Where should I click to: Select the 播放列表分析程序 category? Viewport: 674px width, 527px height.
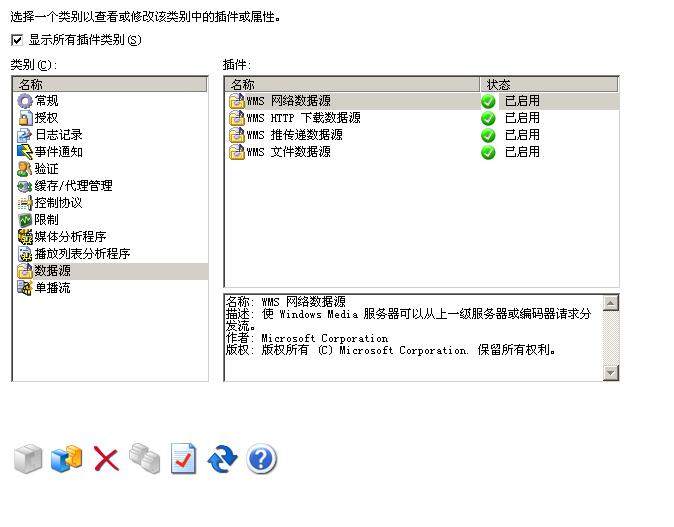coord(83,254)
